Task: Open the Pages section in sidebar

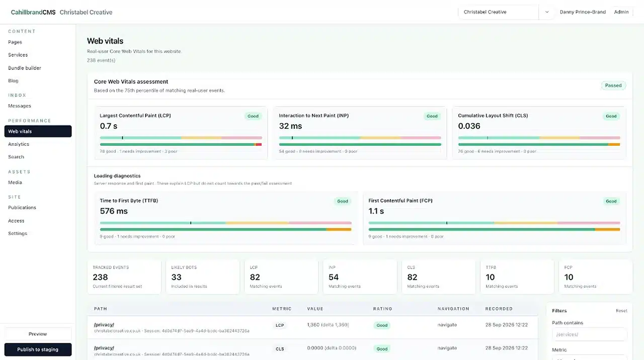Action: [x=15, y=42]
